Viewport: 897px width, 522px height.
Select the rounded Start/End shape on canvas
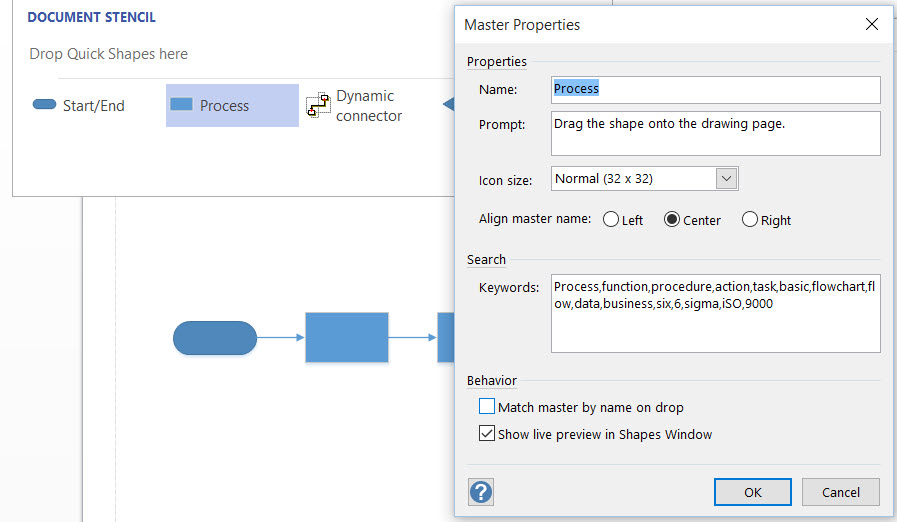[215, 338]
